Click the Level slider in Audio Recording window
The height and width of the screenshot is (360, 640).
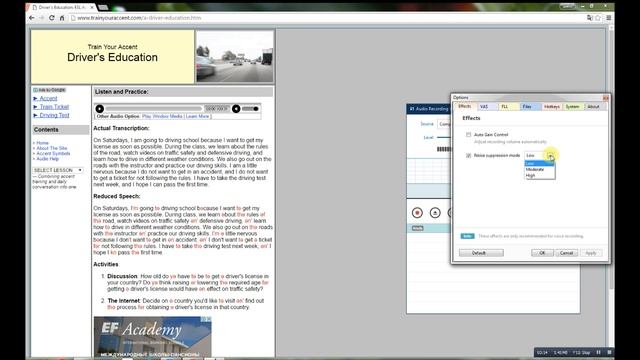click(444, 138)
